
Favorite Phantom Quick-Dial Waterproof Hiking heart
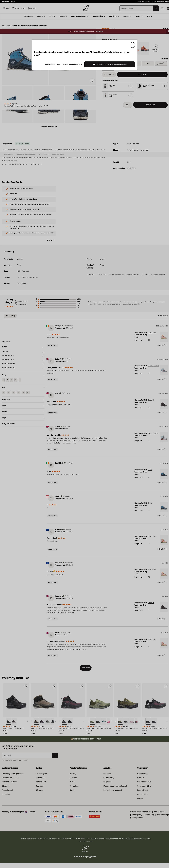point(82,686)
